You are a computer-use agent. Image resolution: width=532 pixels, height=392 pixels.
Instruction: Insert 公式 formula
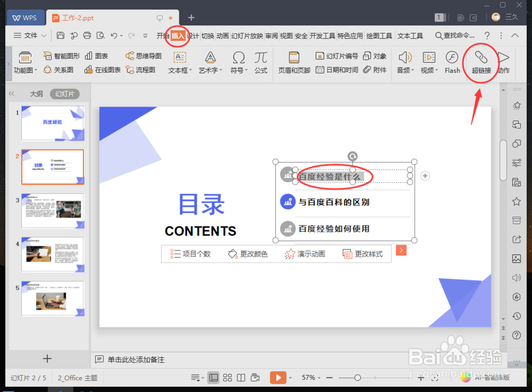[261, 62]
